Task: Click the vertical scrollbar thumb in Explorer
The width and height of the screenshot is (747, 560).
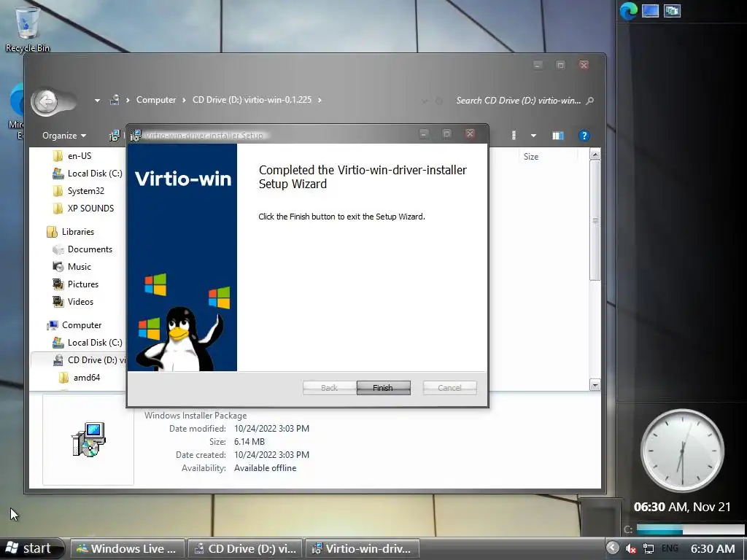Action: [595, 220]
